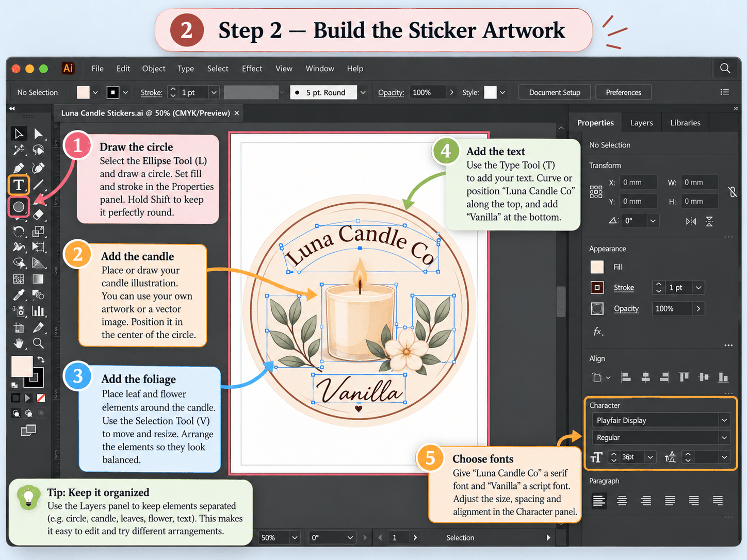The image size is (747, 560).
Task: Open the Effect menu
Action: tap(252, 68)
